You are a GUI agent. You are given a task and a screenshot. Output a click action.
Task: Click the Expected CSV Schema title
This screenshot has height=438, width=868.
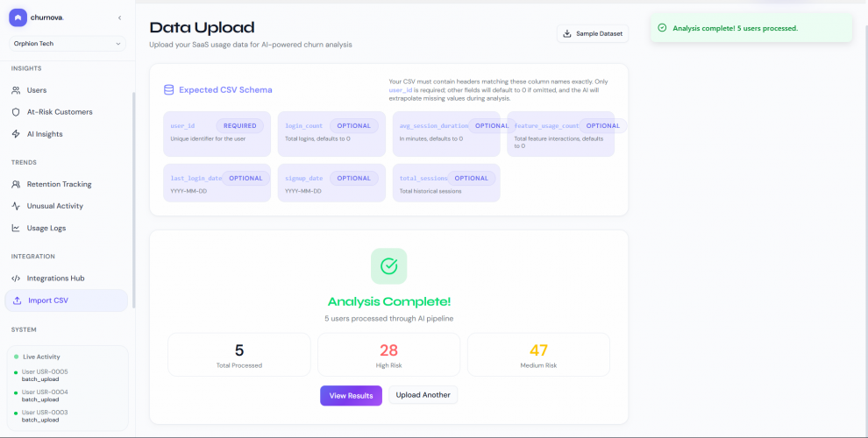click(225, 89)
